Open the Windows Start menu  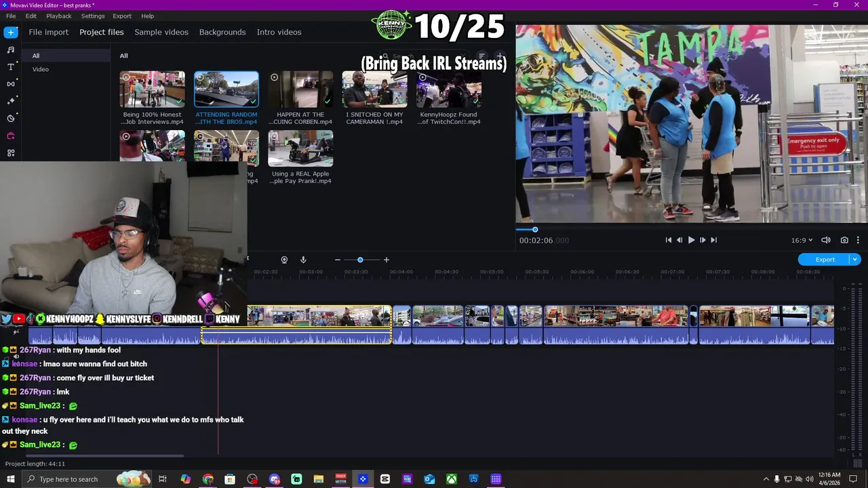[10, 479]
